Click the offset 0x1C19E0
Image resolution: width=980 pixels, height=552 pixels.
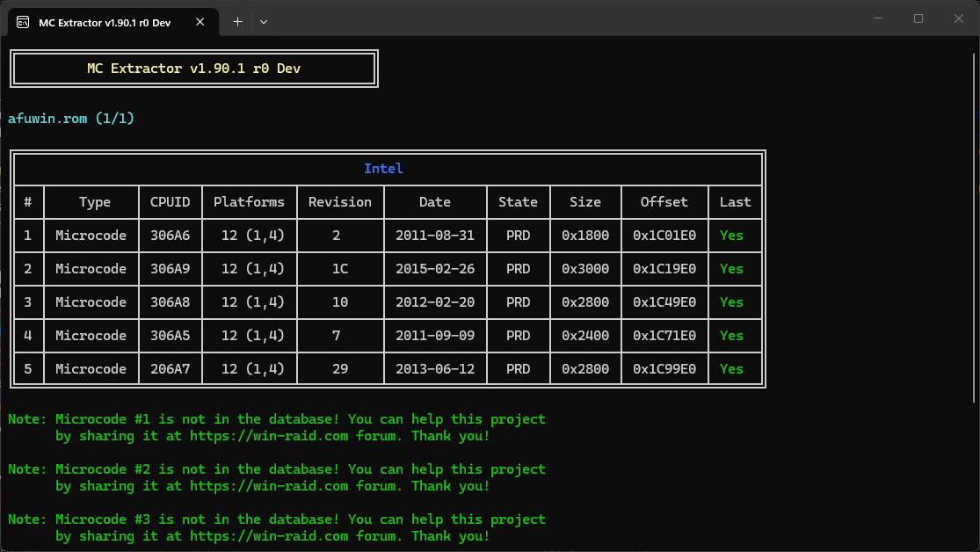(x=664, y=269)
